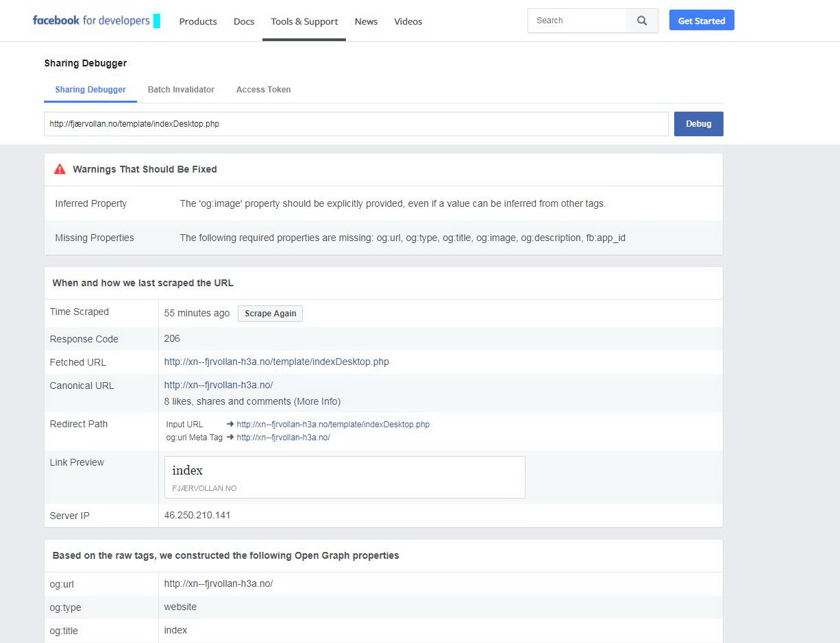This screenshot has width=840, height=643.
Task: Click the missing required properties warning text
Action: click(402, 238)
